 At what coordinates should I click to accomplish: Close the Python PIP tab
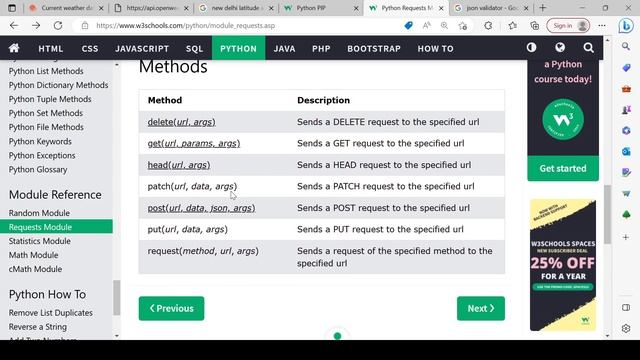356,8
